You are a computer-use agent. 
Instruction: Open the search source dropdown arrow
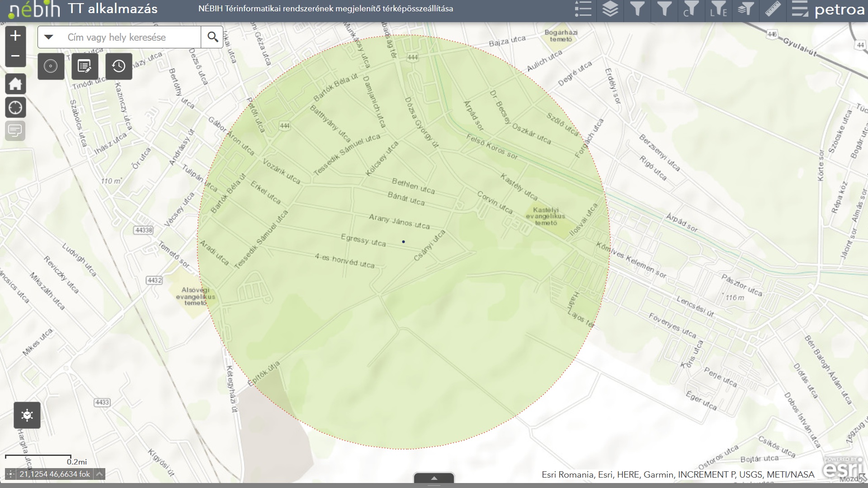49,37
